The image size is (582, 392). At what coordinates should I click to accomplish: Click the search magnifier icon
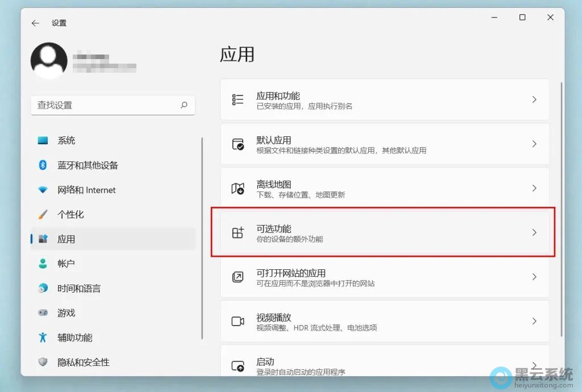pos(184,105)
